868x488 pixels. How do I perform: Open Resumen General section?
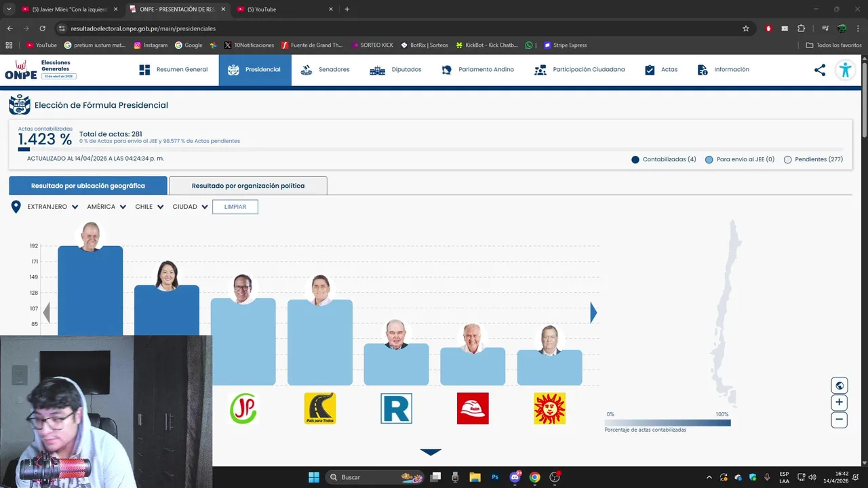[174, 70]
